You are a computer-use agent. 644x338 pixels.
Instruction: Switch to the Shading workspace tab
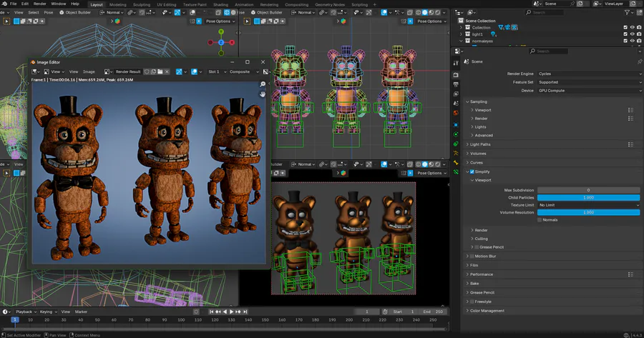coord(220,5)
